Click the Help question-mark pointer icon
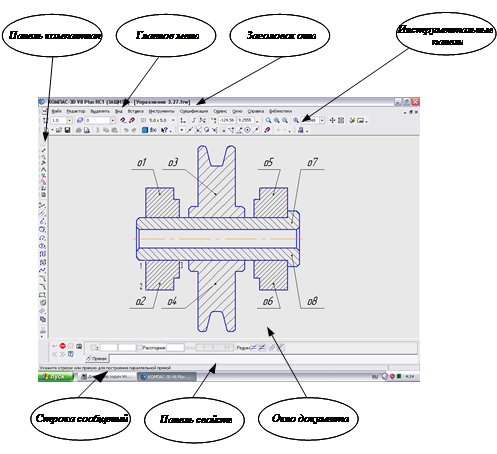This screenshot has height=454, width=497. [164, 130]
